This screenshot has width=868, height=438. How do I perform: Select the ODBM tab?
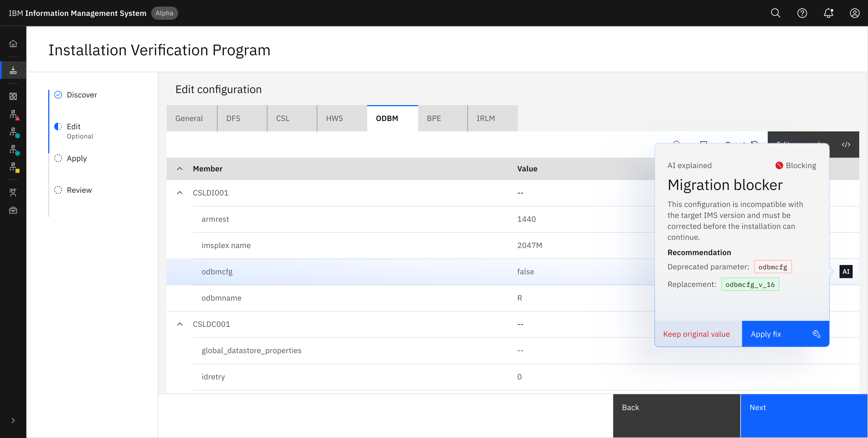pyautogui.click(x=393, y=119)
